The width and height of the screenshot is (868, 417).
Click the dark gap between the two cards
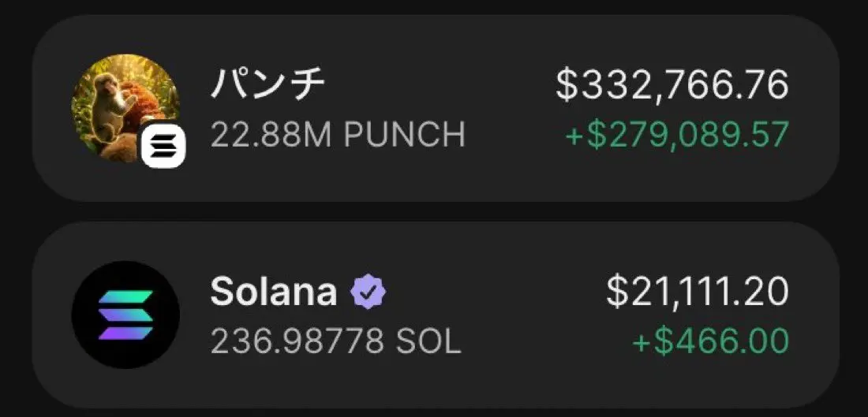coord(434,211)
